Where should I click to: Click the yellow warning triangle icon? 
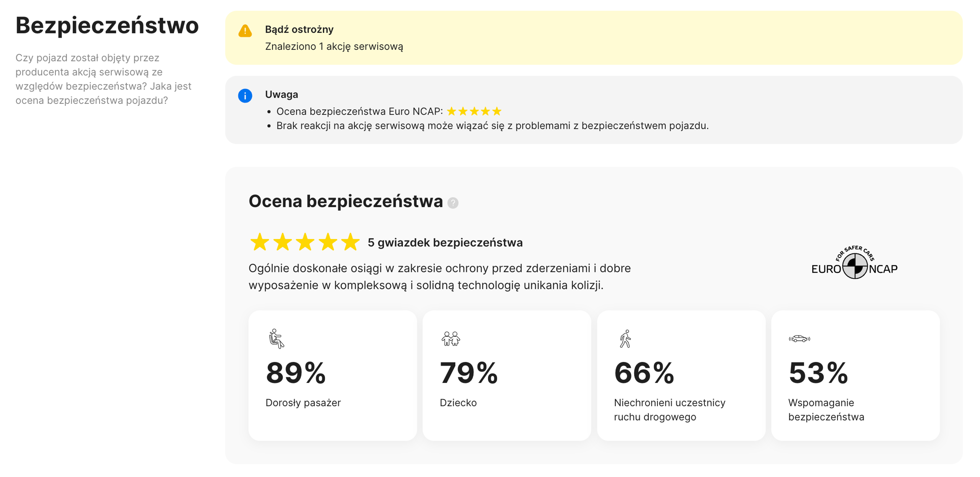click(245, 31)
